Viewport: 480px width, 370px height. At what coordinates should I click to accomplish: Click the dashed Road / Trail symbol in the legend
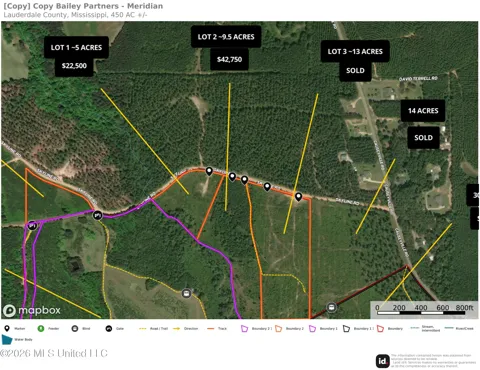pyautogui.click(x=143, y=328)
